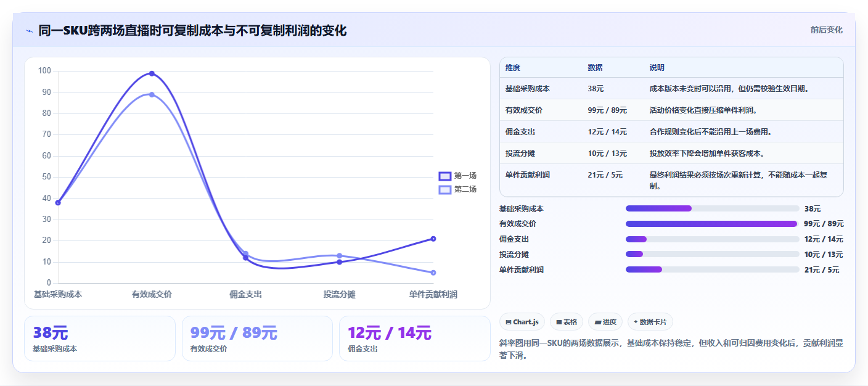The height and width of the screenshot is (386, 868).
Task: Click 第一场 data point at 99 on 有效成交价
Action: 152,73
